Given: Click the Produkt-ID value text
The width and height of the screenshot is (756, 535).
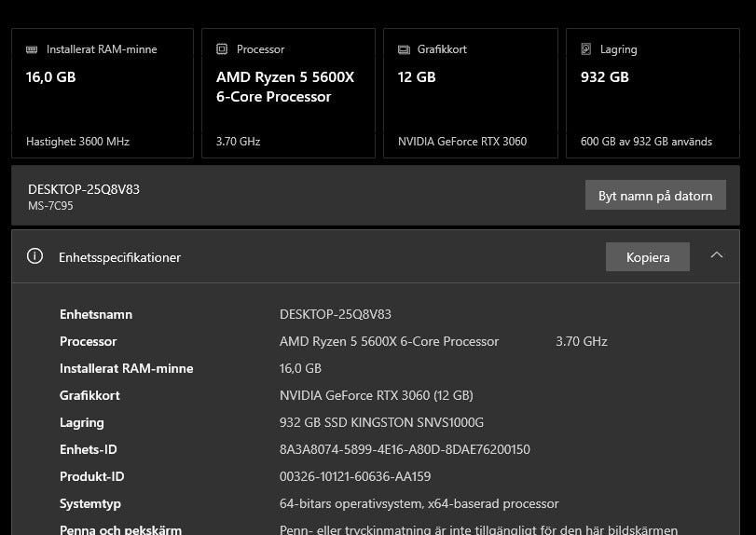Looking at the screenshot, I should (355, 476).
